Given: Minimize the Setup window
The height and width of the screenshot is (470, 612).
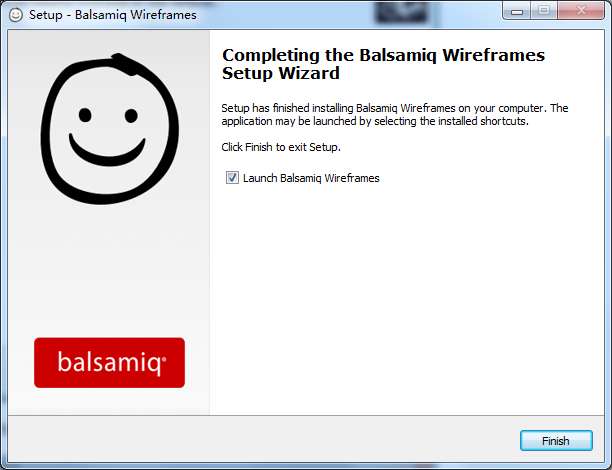Looking at the screenshot, I should pos(517,11).
